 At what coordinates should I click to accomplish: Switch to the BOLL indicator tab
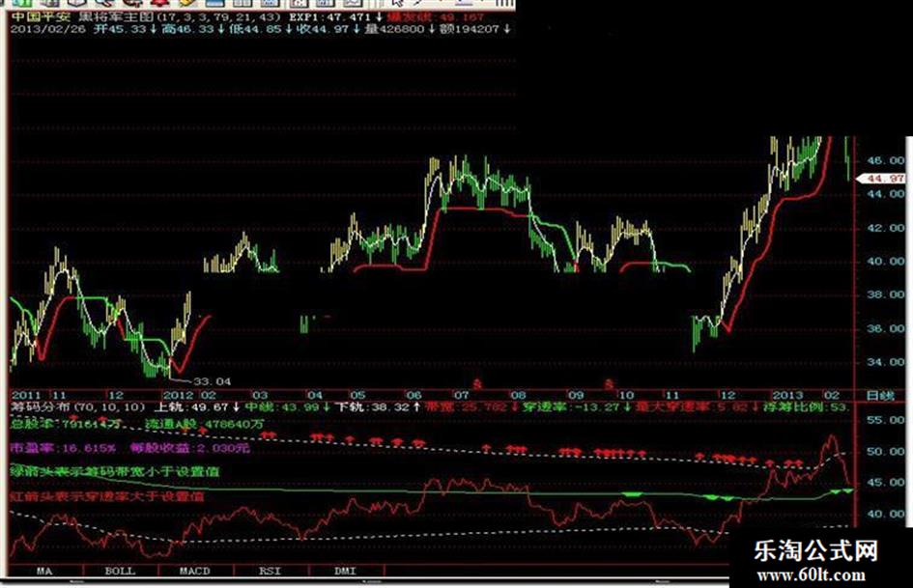tap(120, 572)
